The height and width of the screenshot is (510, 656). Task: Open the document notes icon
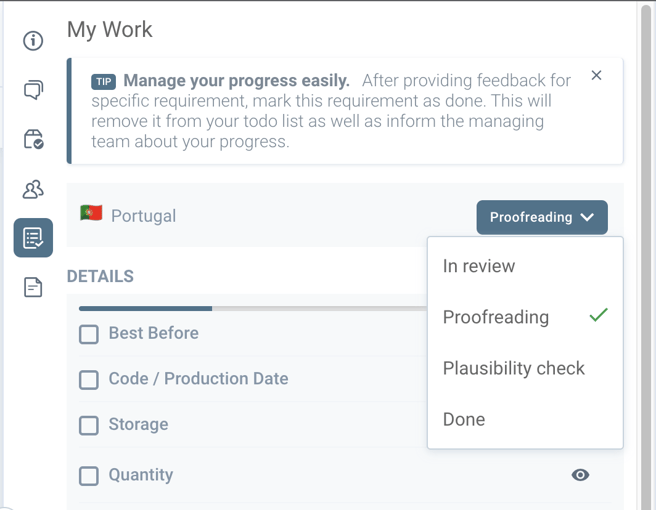pyautogui.click(x=33, y=288)
